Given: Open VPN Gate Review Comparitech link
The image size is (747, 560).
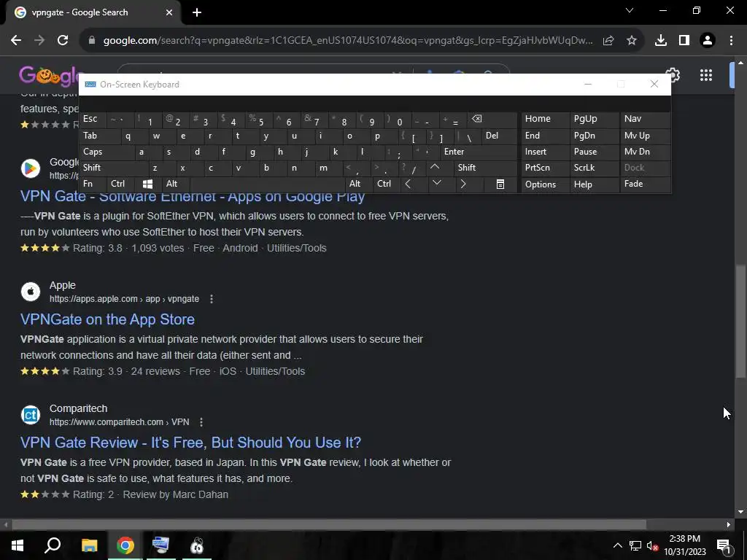Looking at the screenshot, I should click(x=190, y=443).
